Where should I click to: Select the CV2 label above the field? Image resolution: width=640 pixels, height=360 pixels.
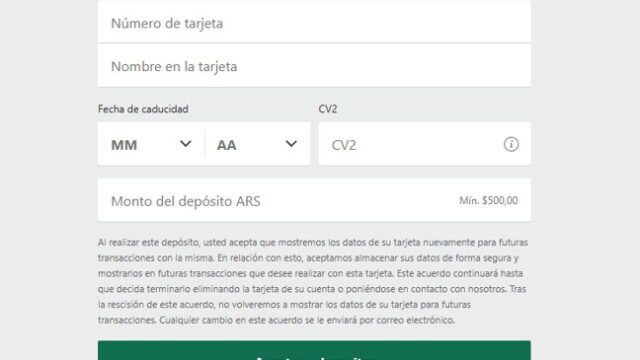(x=328, y=109)
